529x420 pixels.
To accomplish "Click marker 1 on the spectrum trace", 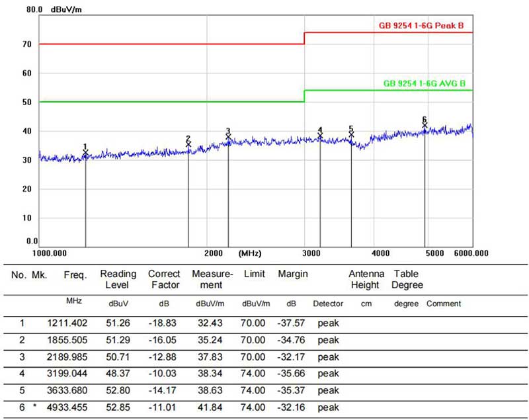I will (x=85, y=153).
